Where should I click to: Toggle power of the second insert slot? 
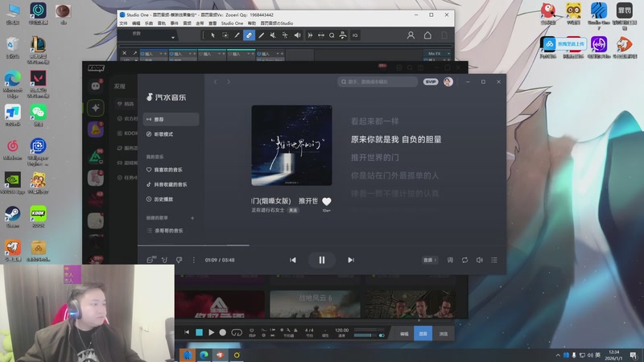171,54
